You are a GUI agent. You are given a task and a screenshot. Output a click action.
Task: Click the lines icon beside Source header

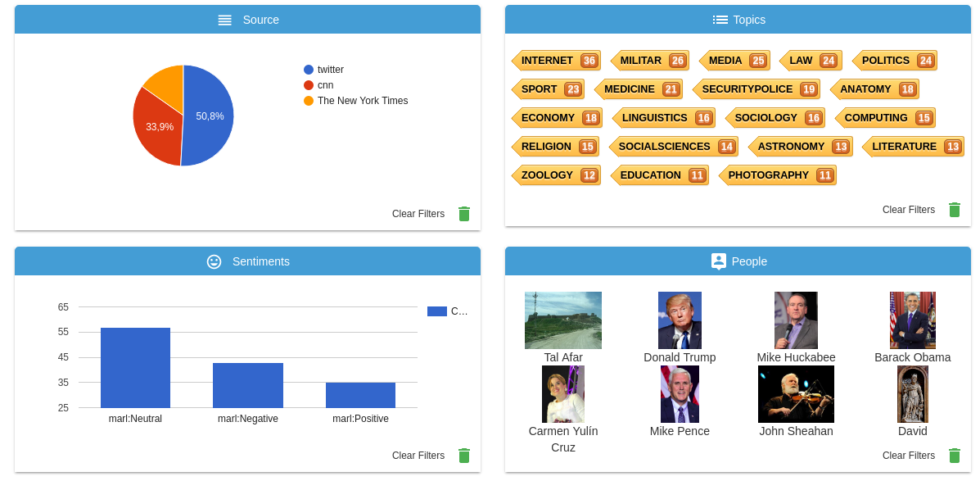225,20
